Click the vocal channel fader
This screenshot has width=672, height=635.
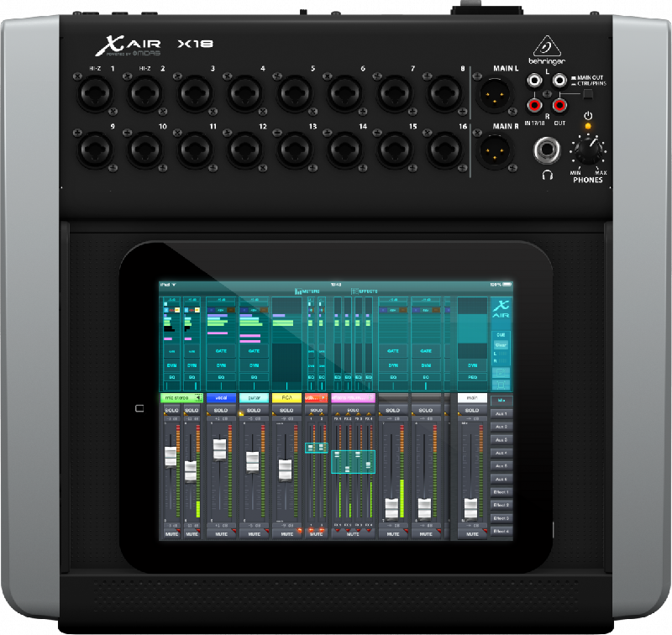[219, 449]
